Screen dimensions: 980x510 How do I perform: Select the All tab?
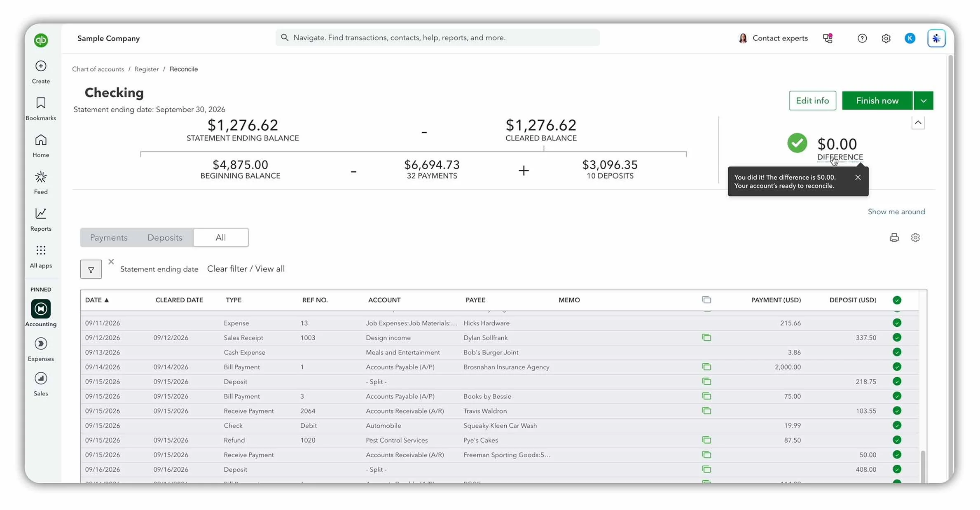point(221,237)
